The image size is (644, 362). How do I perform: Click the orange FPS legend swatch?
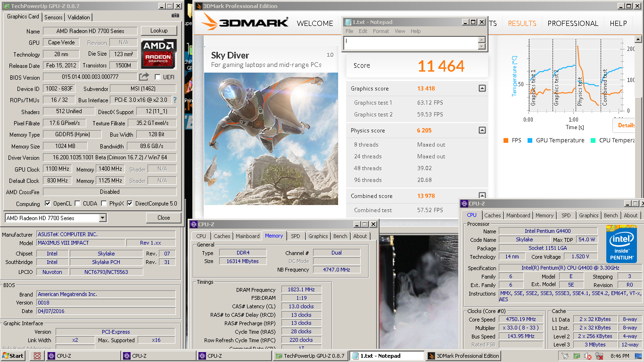coord(506,140)
